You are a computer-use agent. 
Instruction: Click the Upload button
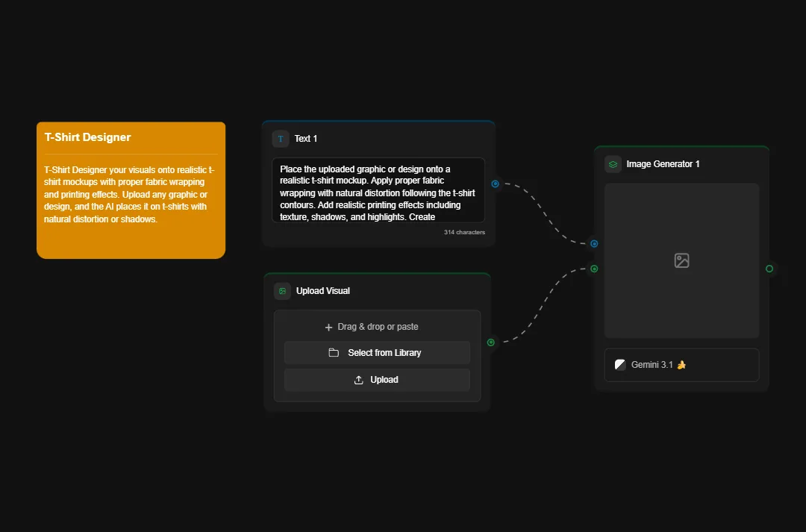(377, 379)
